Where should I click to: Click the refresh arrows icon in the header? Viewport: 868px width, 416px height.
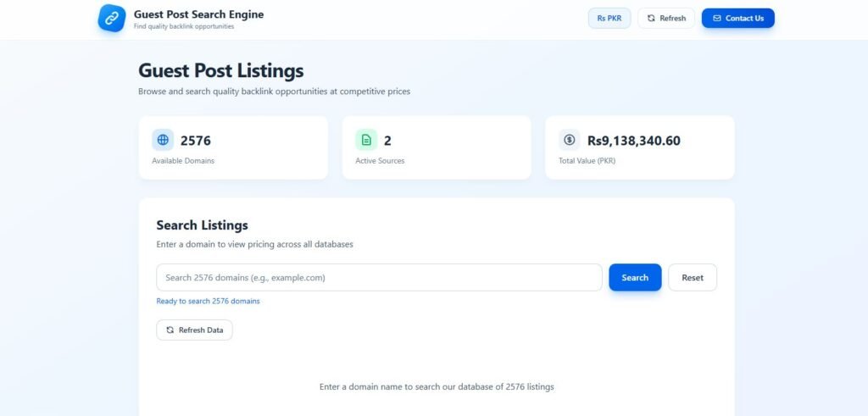(x=651, y=18)
